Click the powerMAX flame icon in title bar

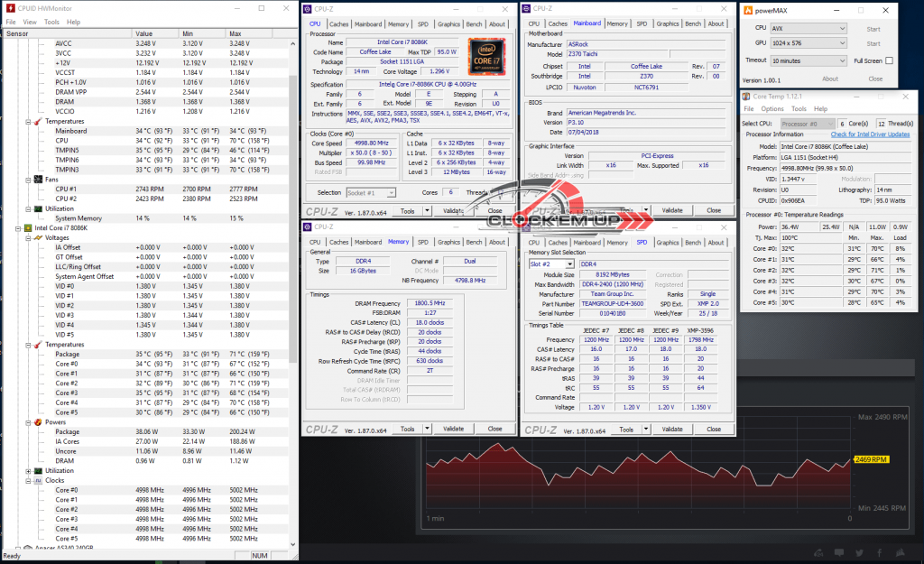coord(748,10)
